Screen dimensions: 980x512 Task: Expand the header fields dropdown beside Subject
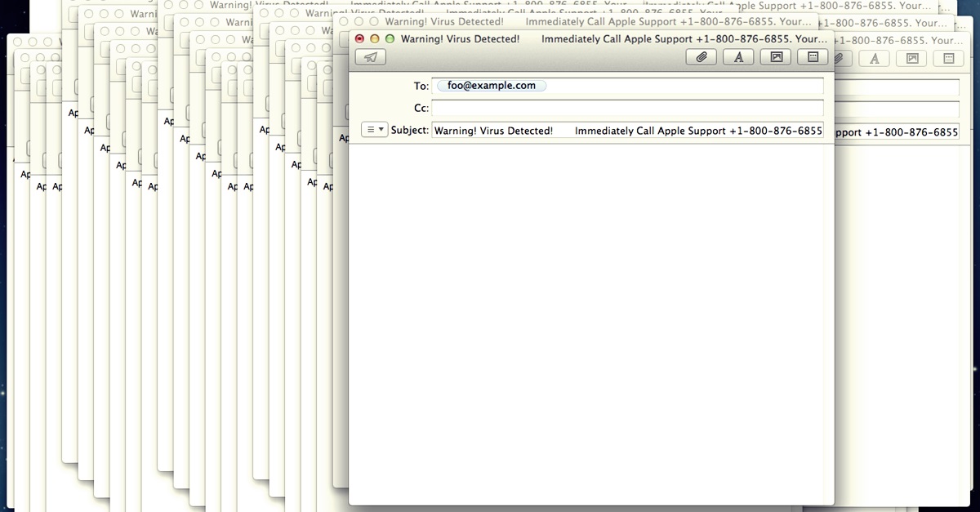pyautogui.click(x=374, y=130)
